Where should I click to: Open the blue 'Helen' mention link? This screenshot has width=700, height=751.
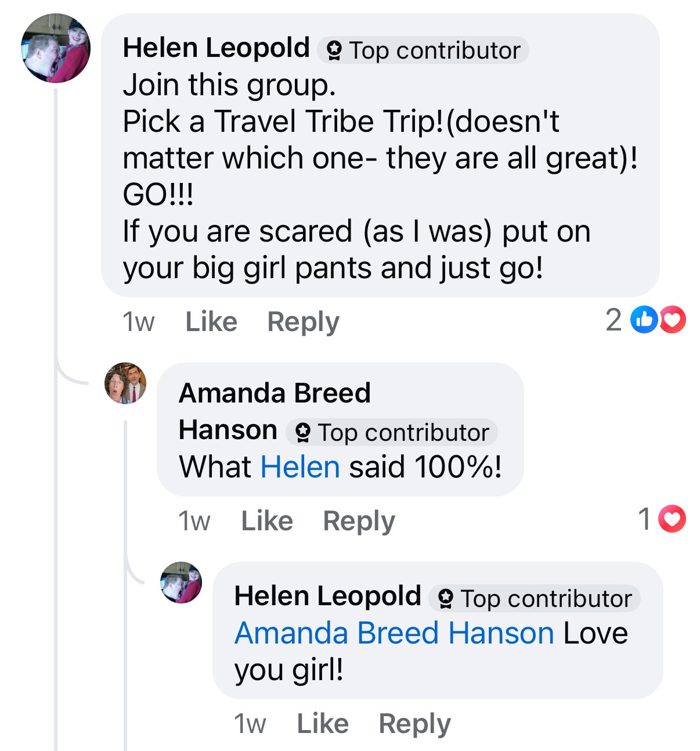[300, 467]
